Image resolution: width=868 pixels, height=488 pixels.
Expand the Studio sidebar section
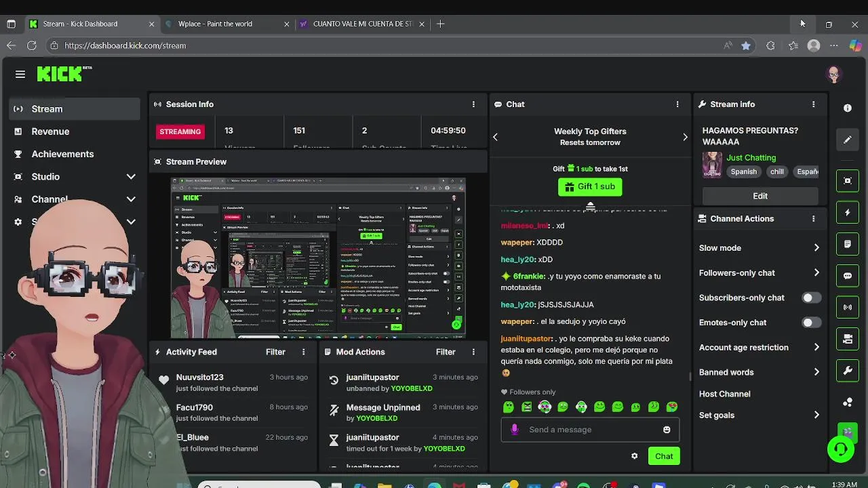tap(131, 177)
